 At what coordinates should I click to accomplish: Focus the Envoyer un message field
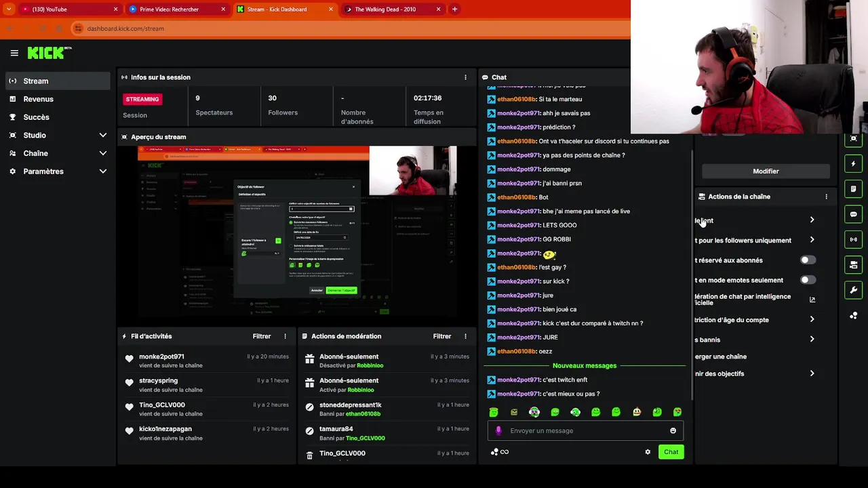[x=585, y=430]
